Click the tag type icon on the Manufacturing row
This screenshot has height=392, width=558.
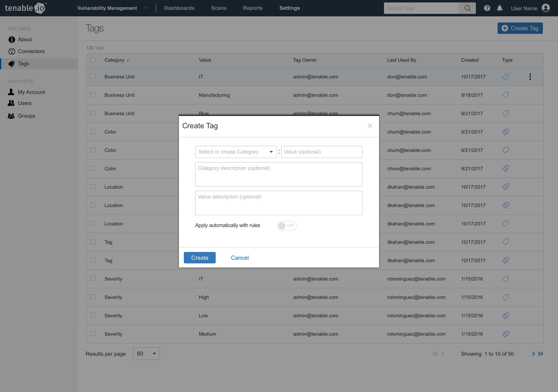point(506,95)
